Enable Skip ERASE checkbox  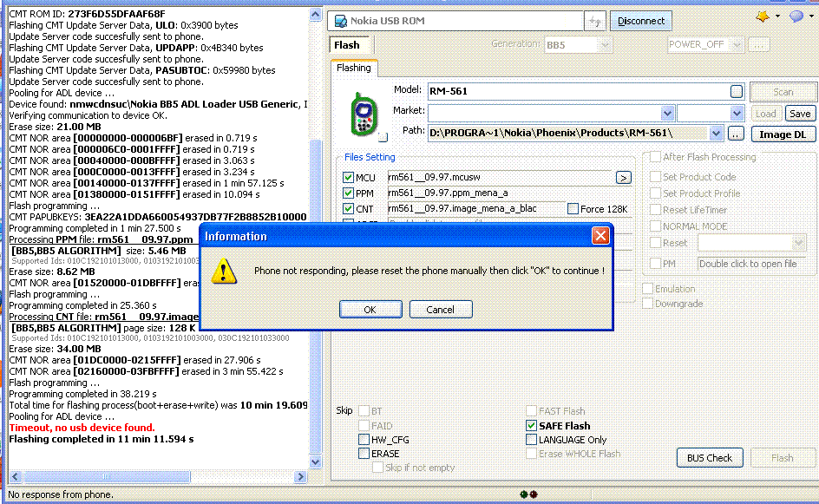click(364, 454)
